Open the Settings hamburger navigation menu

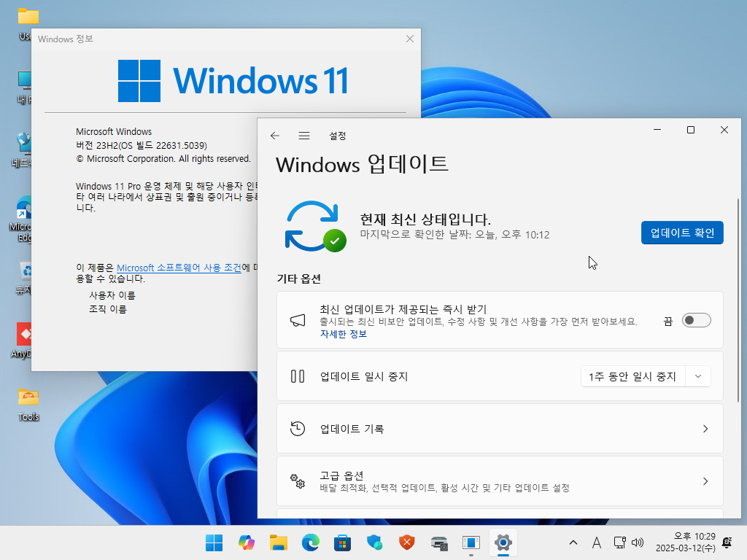304,136
